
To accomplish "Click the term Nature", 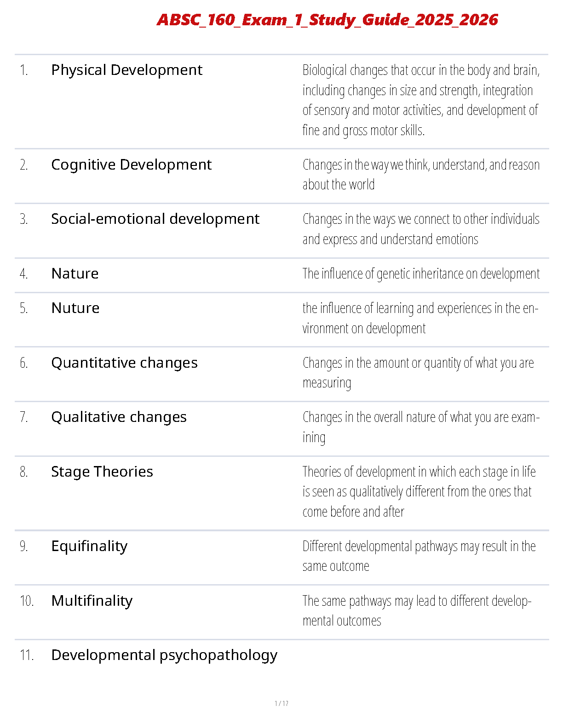I will [x=75, y=273].
